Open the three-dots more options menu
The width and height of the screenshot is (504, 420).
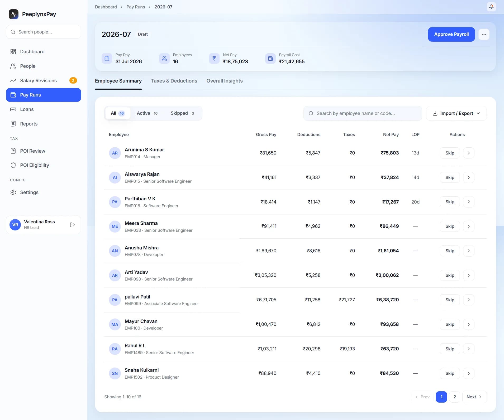click(484, 34)
